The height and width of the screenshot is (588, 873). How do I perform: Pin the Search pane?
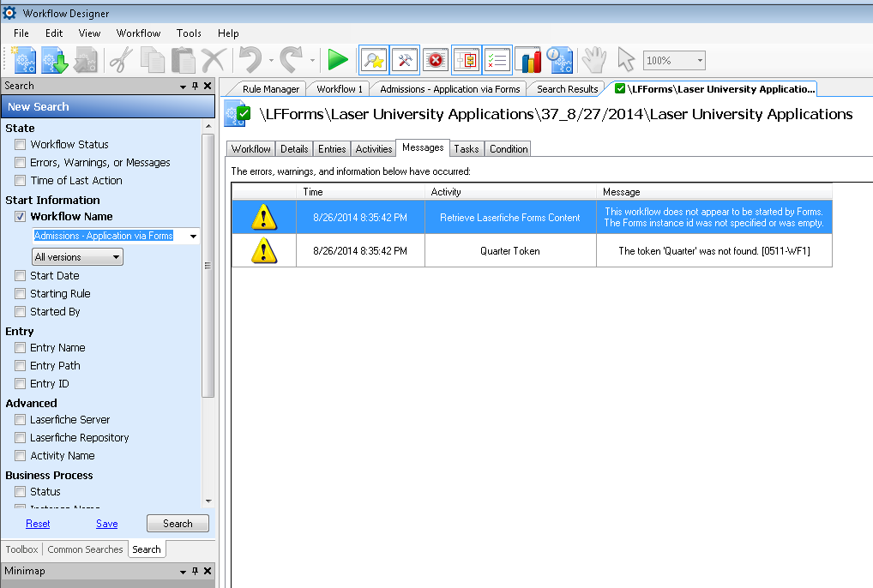[195, 86]
